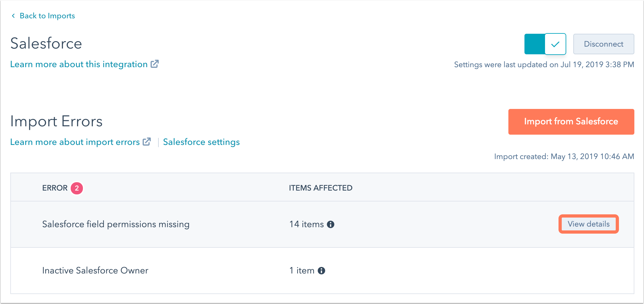The height and width of the screenshot is (304, 644).
Task: Open Learn more about import errors
Action: [x=75, y=142]
